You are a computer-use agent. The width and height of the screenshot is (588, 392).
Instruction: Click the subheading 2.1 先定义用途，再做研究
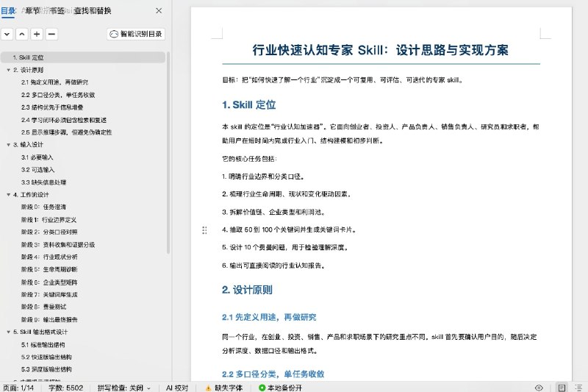[269, 317]
